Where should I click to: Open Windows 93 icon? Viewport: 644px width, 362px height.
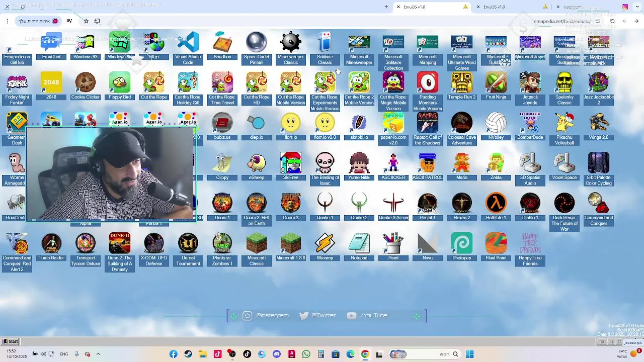(x=86, y=46)
